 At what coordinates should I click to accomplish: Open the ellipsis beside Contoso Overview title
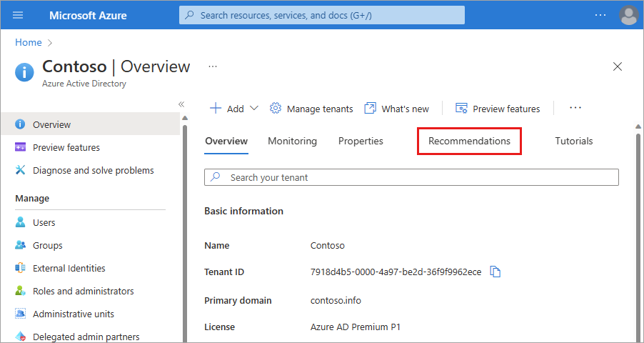point(212,66)
